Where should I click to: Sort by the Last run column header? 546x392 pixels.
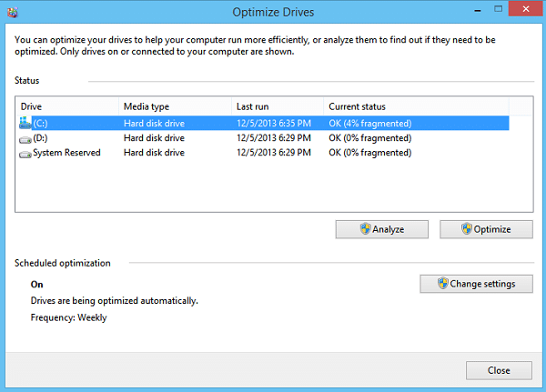pyautogui.click(x=278, y=106)
